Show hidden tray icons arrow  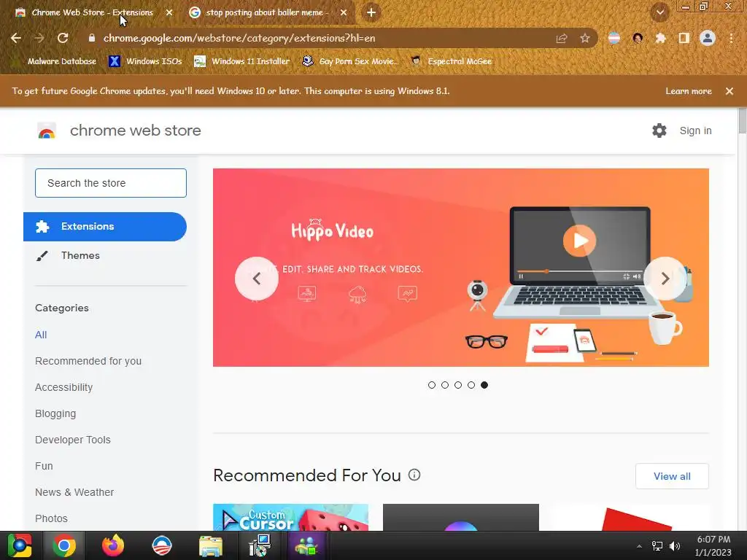639,546
